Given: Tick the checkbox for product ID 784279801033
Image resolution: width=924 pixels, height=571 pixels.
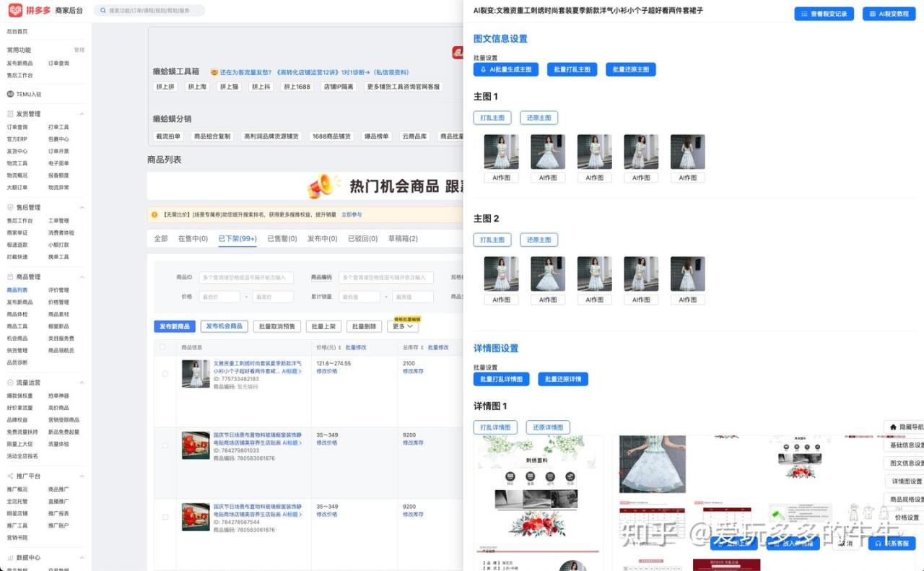Looking at the screenshot, I should (x=165, y=445).
